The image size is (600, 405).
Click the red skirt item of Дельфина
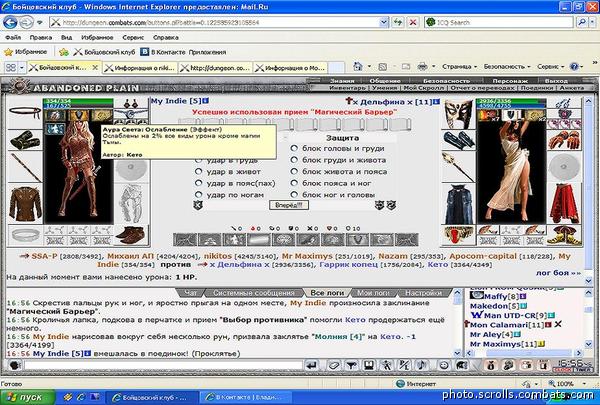tap(564, 203)
